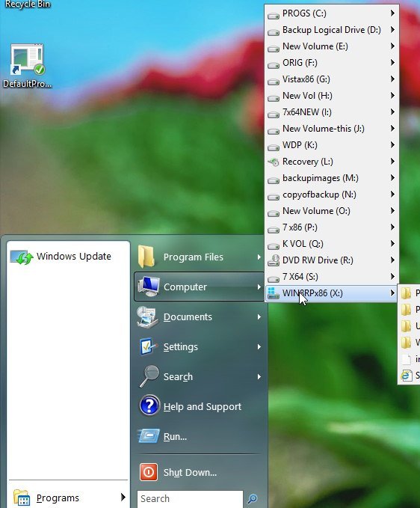Open the DefaultPro... desktop shortcut
420x508 pixels.
coord(27,66)
